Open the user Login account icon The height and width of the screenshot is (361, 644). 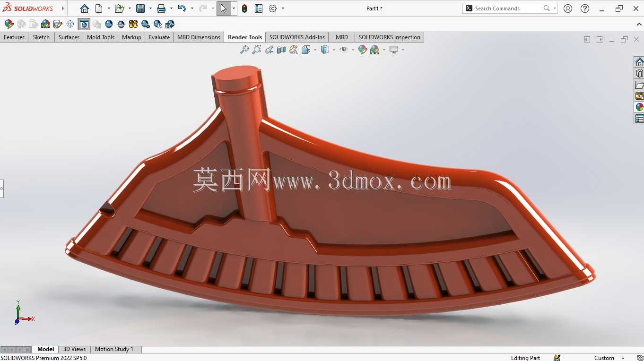(x=568, y=9)
